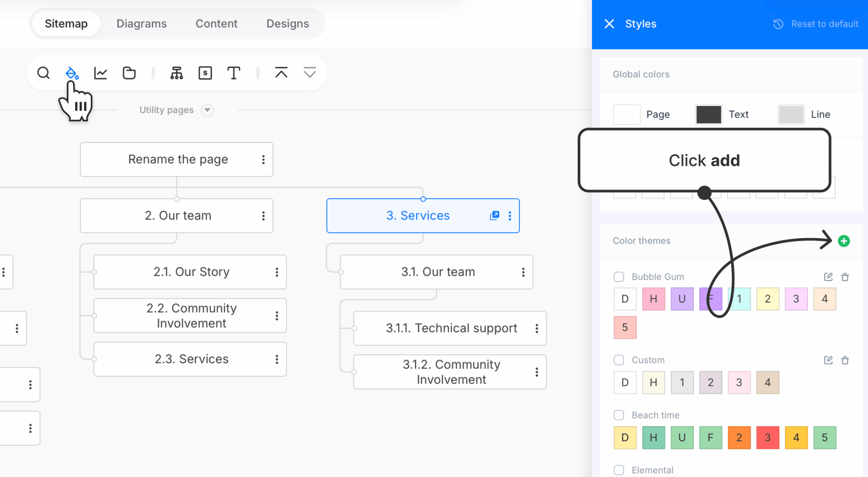Image resolution: width=868 pixels, height=477 pixels.
Task: Select Bubble Gum lavender U swatch
Action: tap(682, 299)
